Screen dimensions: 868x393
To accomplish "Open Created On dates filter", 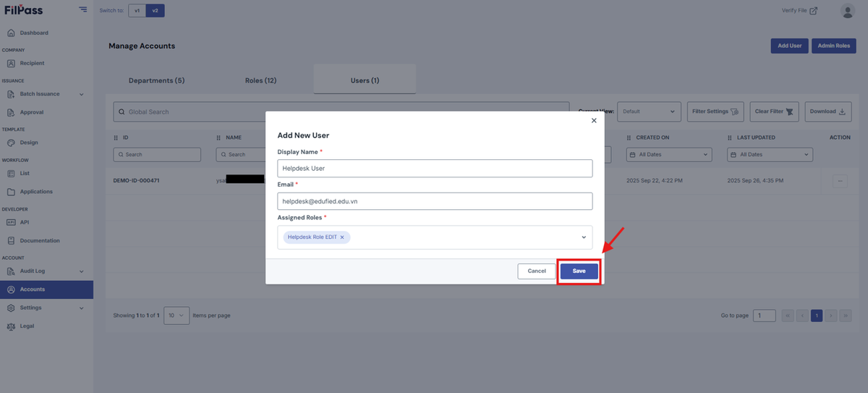I will [669, 154].
